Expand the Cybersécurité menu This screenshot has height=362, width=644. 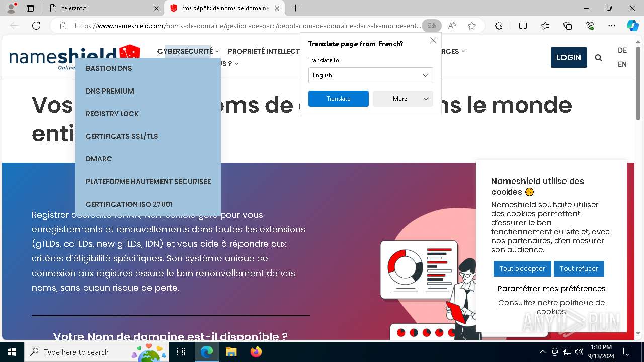point(188,51)
